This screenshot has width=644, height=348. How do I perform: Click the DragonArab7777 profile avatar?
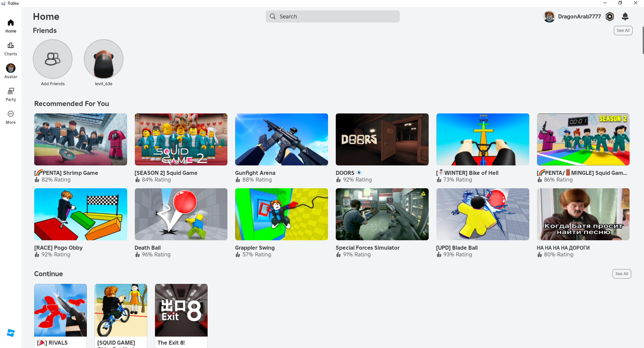(x=549, y=16)
